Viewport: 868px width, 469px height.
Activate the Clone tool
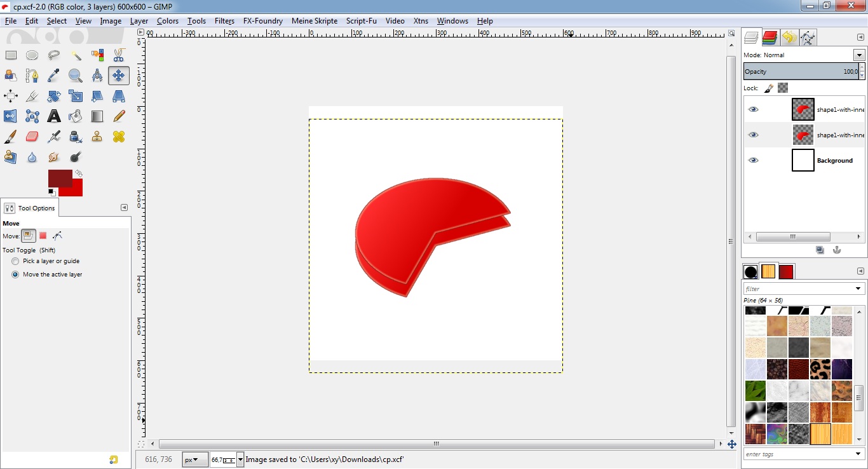(97, 137)
